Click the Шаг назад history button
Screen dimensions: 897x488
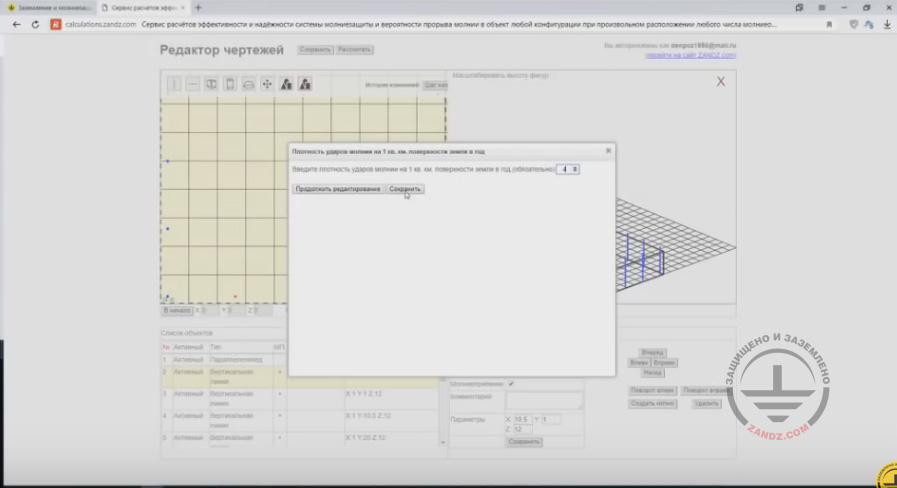coord(436,85)
